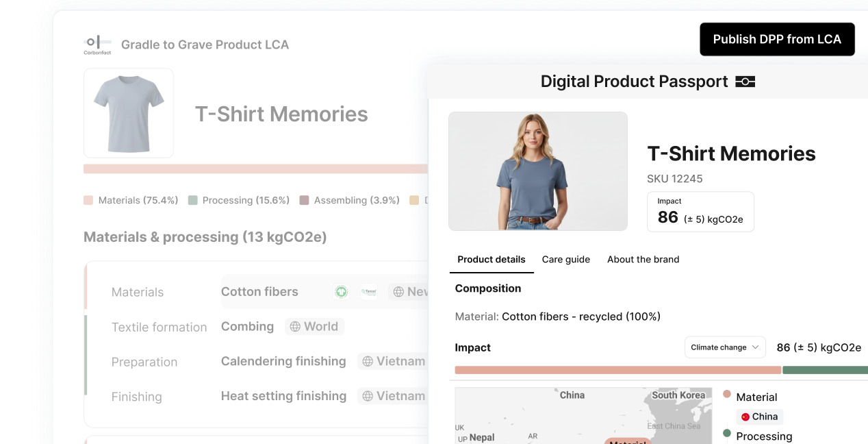This screenshot has width=868, height=444.
Task: Click the Materials legend color swatch
Action: click(88, 201)
